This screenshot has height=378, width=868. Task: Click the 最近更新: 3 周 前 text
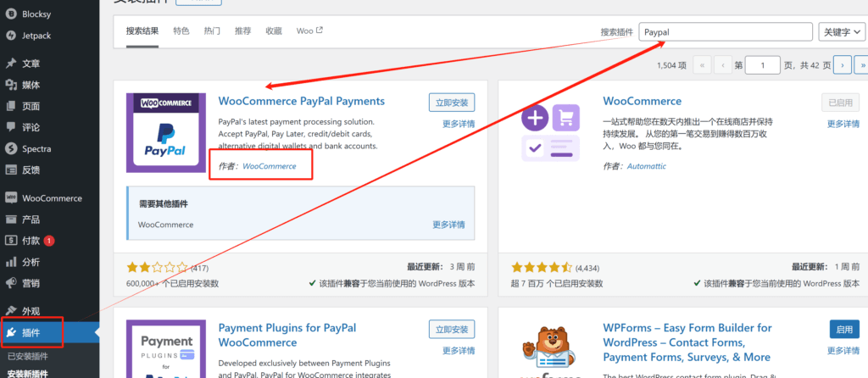(x=441, y=267)
